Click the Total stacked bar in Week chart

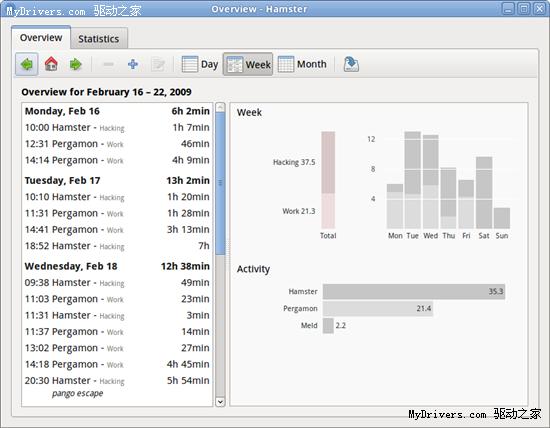328,180
